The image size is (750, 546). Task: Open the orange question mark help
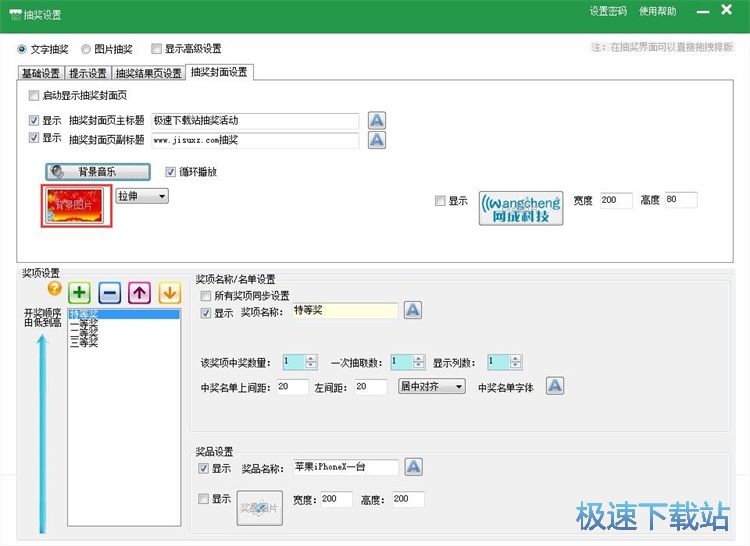55,288
